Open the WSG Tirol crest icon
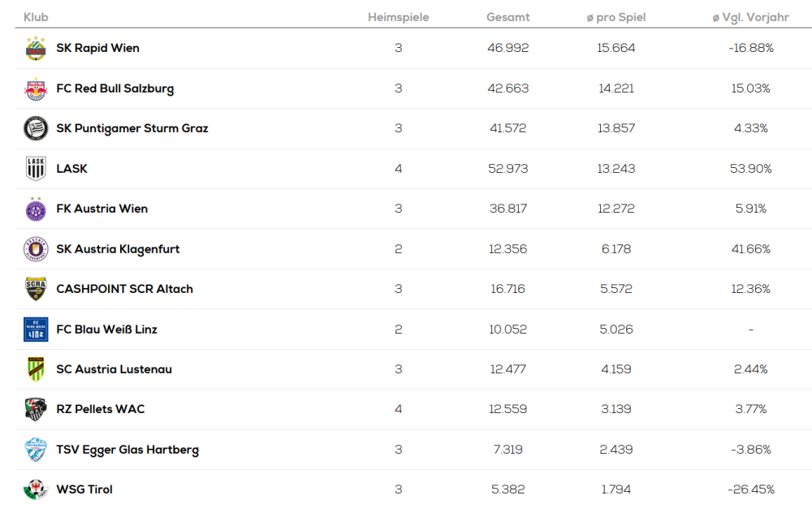This screenshot has width=812, height=517. point(36,489)
